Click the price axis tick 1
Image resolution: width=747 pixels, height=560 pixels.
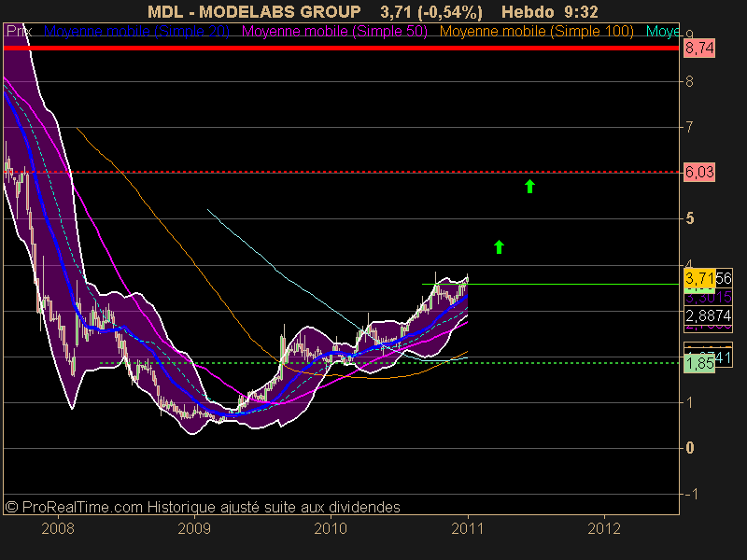click(x=689, y=402)
